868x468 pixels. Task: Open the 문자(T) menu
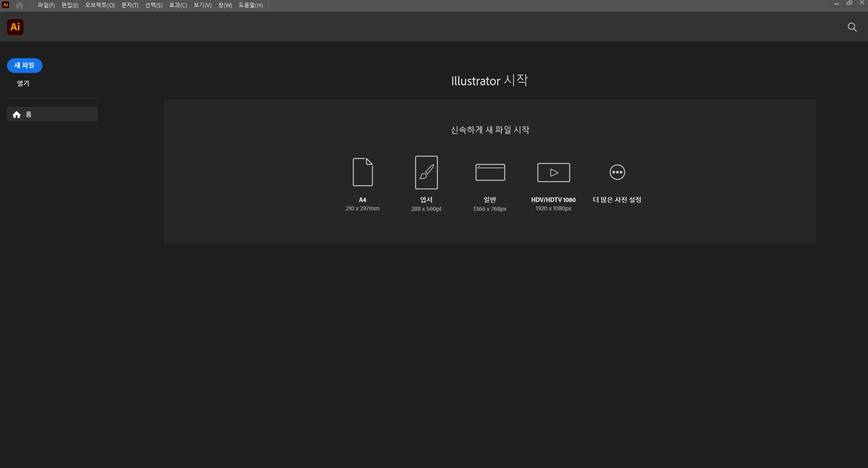point(130,5)
